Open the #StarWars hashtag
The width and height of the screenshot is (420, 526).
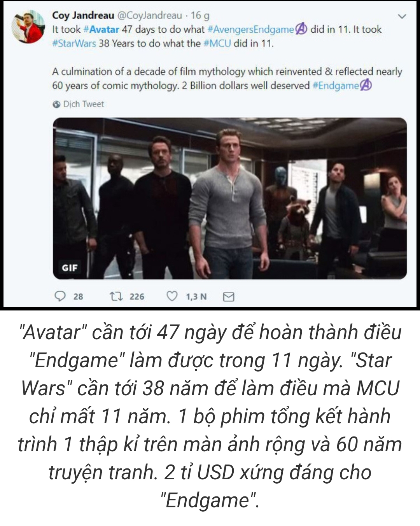coord(74,44)
